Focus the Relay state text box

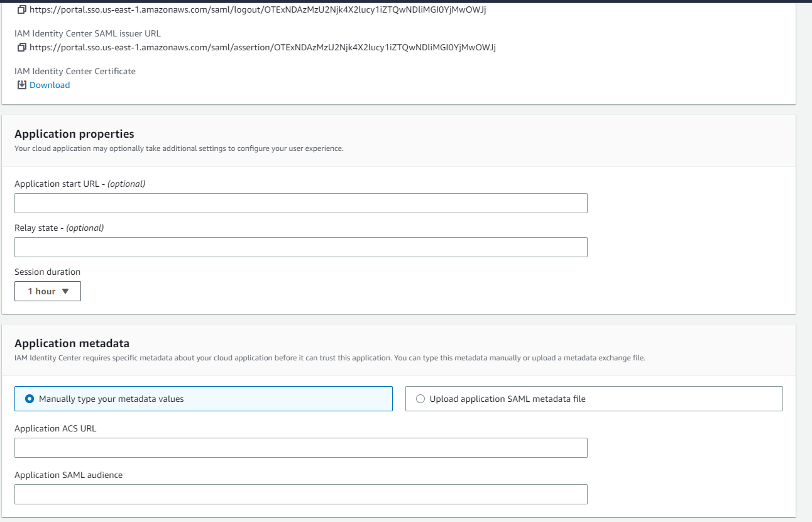(x=300, y=247)
